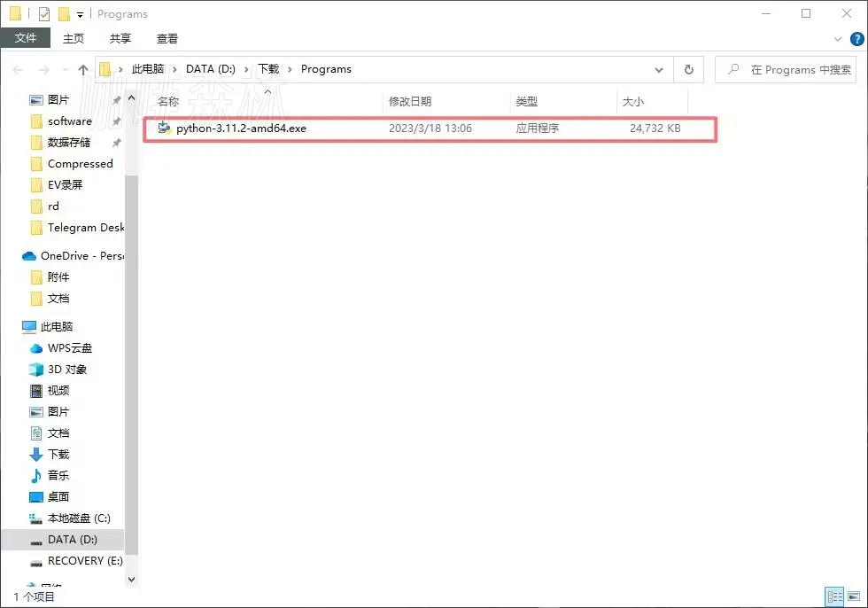Expand the chevron after 此电脑 in address bar

175,69
